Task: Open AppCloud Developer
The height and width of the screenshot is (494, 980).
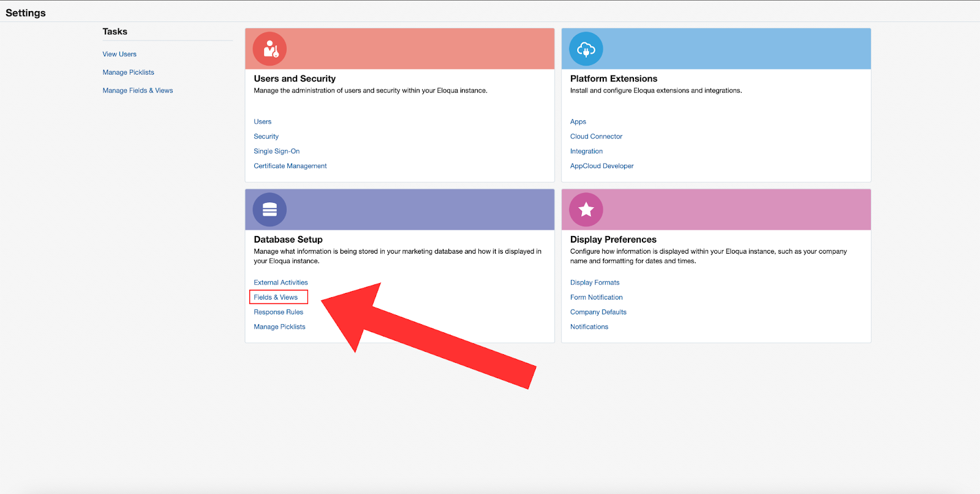Action: 601,166
